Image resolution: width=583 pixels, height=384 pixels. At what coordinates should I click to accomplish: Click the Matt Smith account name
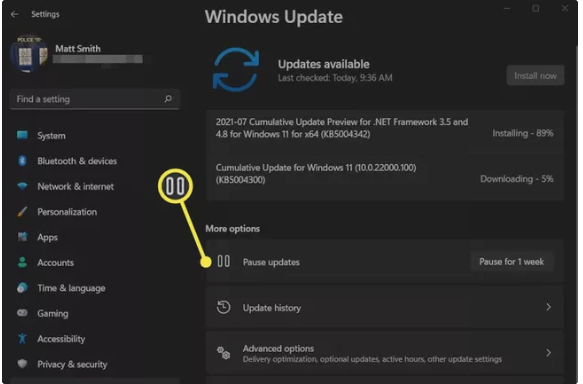78,49
